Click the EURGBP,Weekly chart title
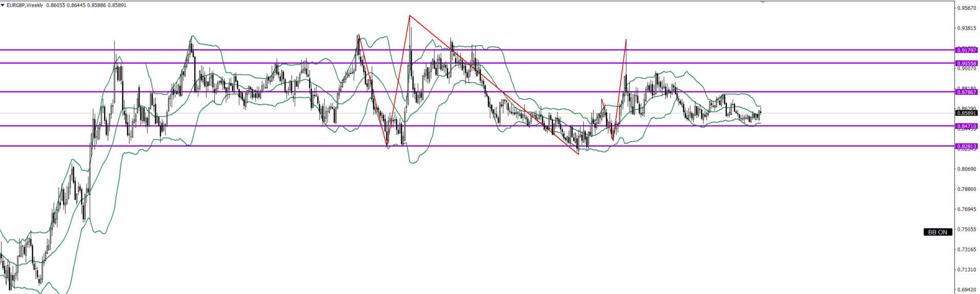Image resolution: width=980 pixels, height=294 pixels. (25, 5)
